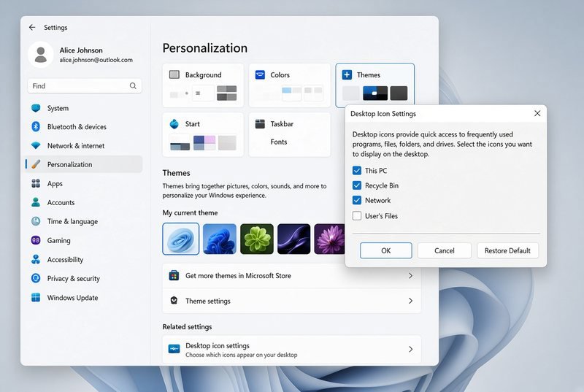The height and width of the screenshot is (392, 584).
Task: Expand the Theme settings chevron
Action: pos(410,301)
